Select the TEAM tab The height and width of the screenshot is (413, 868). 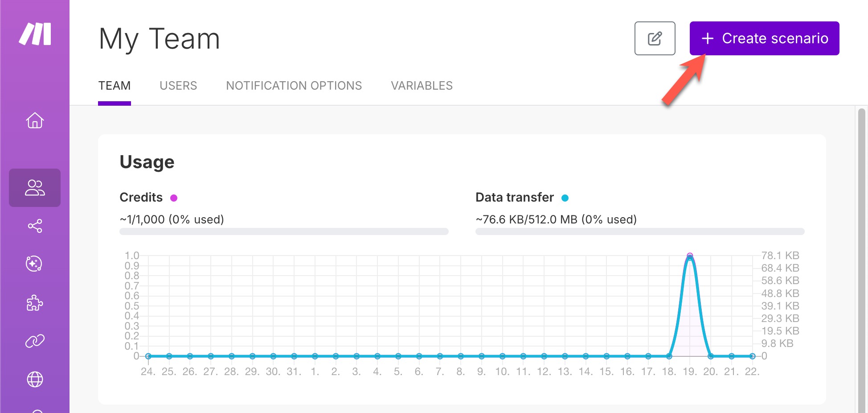[x=115, y=86]
